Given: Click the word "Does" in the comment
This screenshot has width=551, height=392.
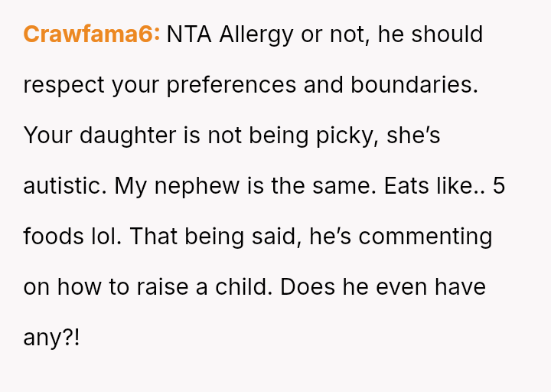Looking at the screenshot, I should coord(310,287).
